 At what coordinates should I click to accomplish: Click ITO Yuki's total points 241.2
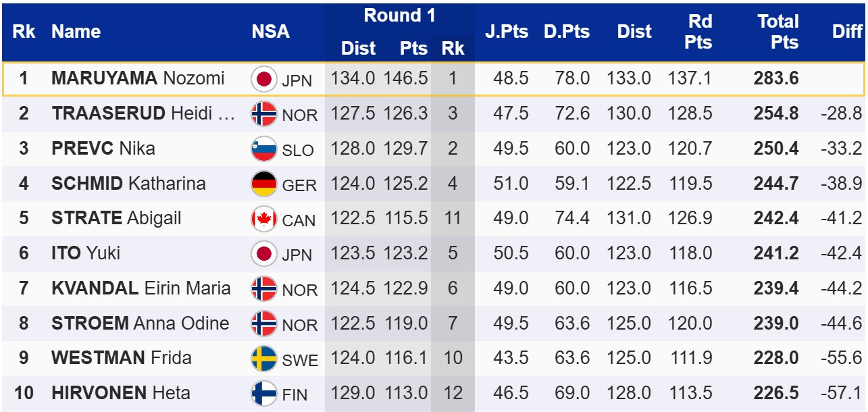click(776, 253)
